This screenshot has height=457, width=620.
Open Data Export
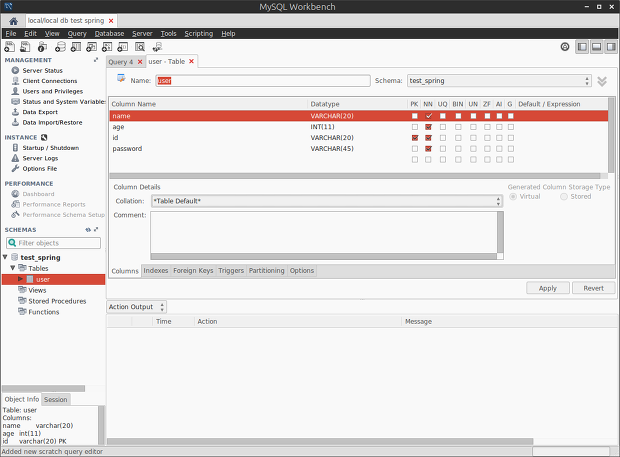pyautogui.click(x=40, y=112)
